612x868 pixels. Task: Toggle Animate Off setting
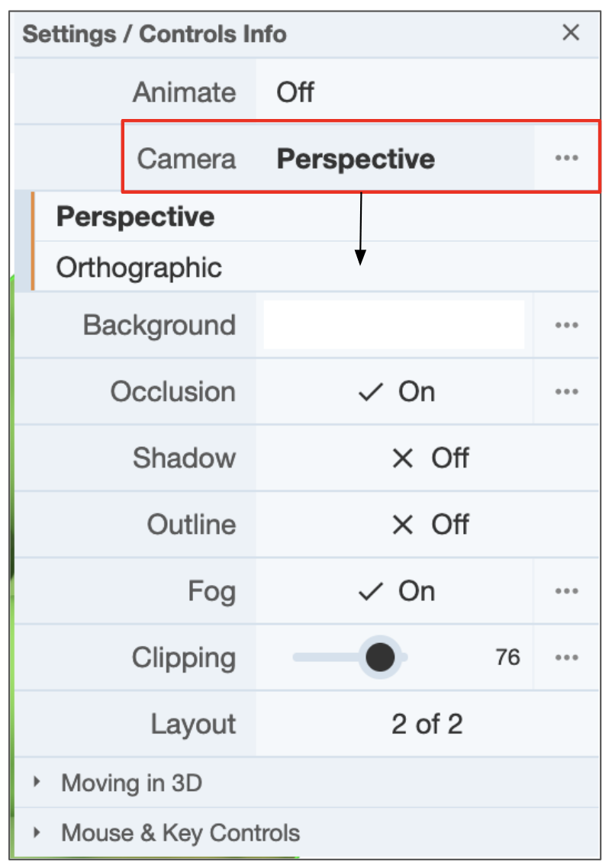295,92
